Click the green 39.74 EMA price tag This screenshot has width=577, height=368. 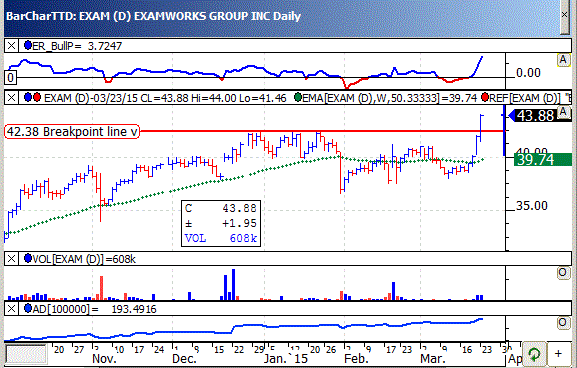coord(543,159)
